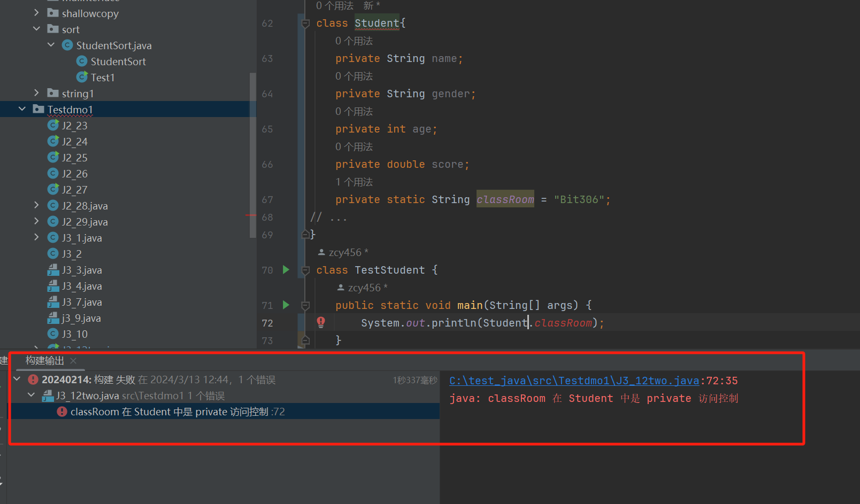Click the J2_25 class icon
Image resolution: width=860 pixels, height=504 pixels.
click(53, 157)
